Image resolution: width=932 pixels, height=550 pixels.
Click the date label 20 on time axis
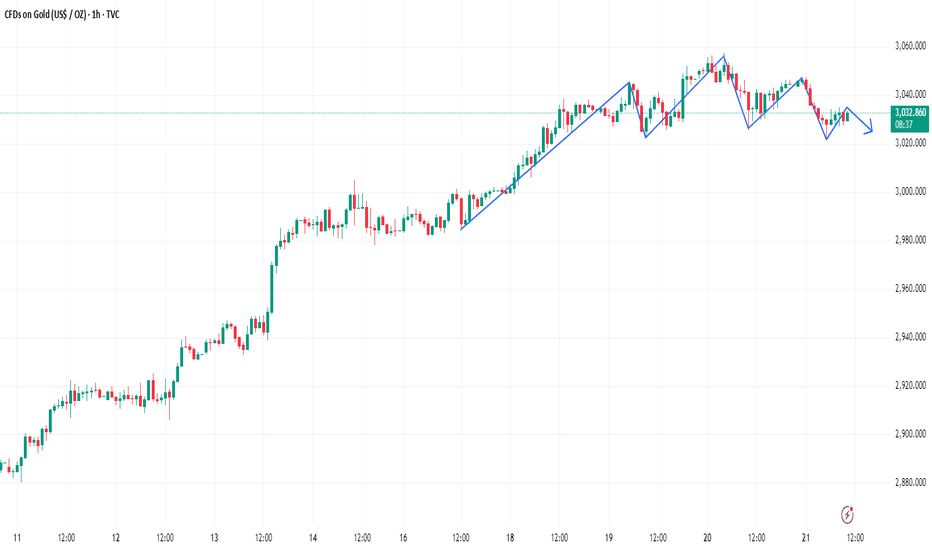(707, 538)
